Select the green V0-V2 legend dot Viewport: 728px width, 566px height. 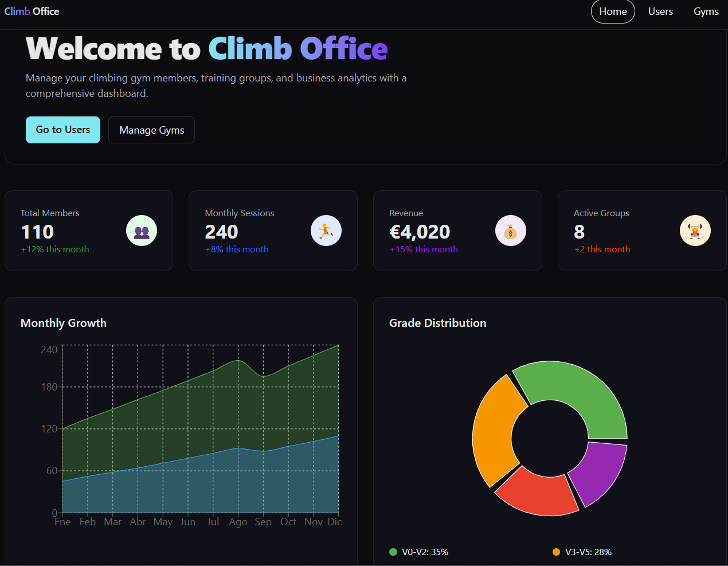(393, 552)
